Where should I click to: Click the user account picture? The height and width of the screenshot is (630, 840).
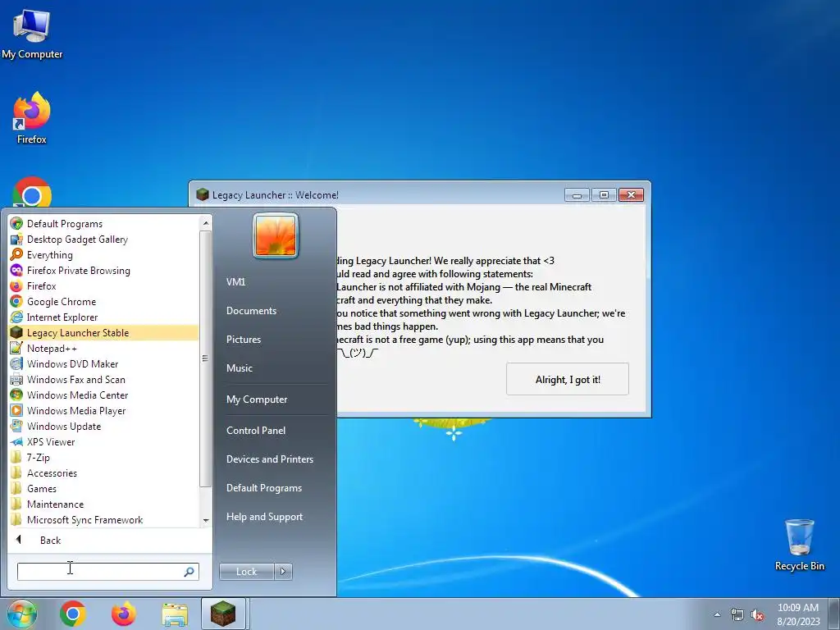pos(276,235)
